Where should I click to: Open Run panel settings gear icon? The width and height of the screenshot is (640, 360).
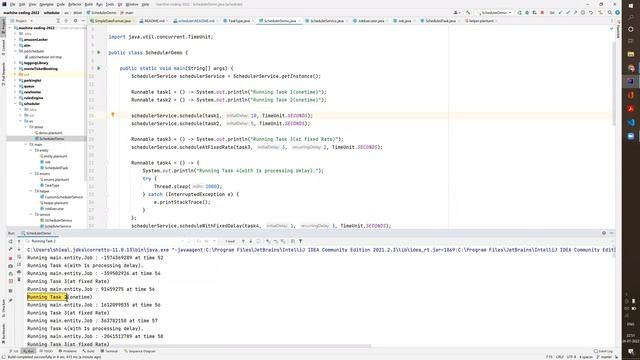604,233
